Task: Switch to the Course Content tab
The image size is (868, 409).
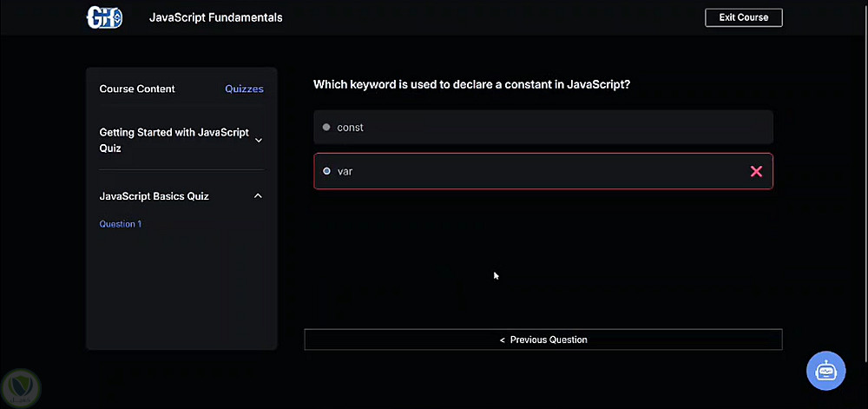Action: 137,89
